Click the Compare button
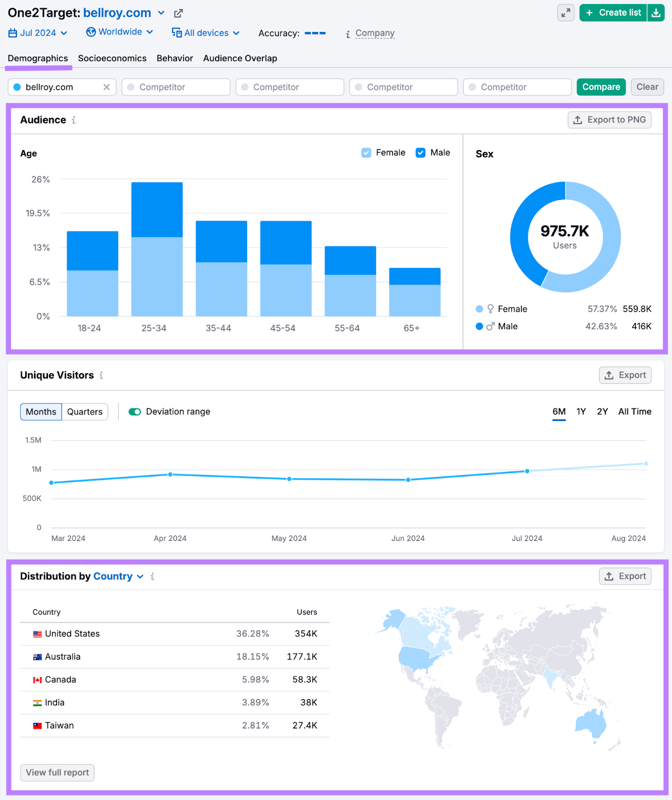 pyautogui.click(x=601, y=87)
